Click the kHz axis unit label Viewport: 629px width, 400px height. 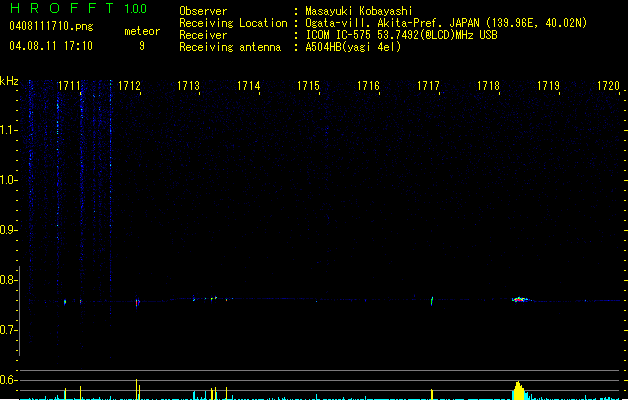(9, 81)
